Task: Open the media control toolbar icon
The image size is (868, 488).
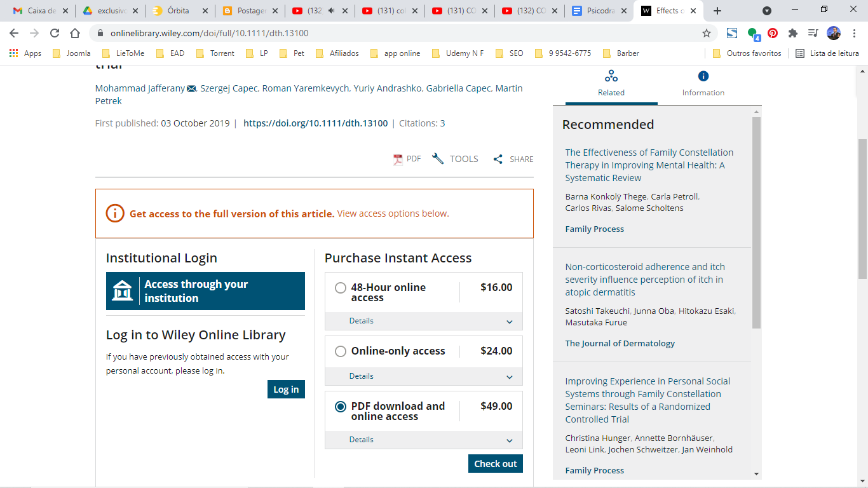Action: pos(813,33)
